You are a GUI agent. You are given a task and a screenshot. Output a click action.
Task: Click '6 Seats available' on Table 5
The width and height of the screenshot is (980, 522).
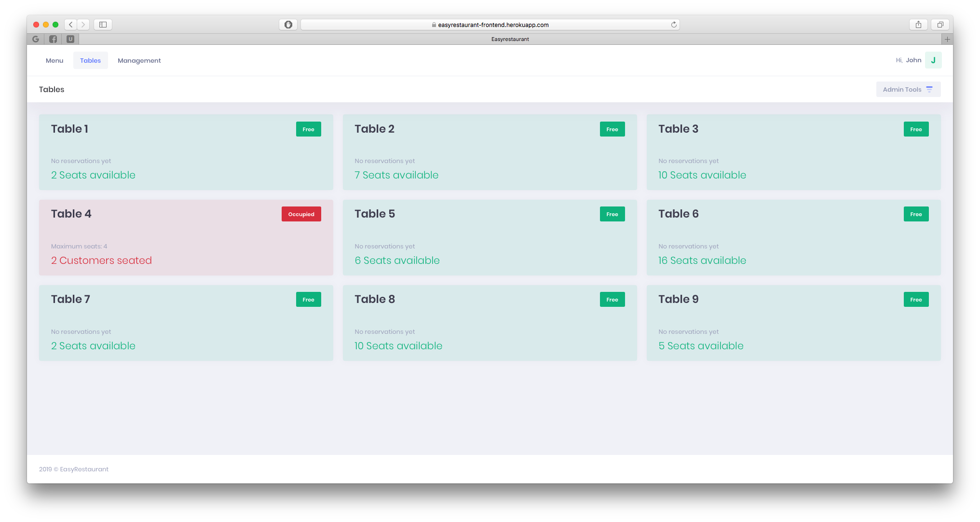click(397, 261)
